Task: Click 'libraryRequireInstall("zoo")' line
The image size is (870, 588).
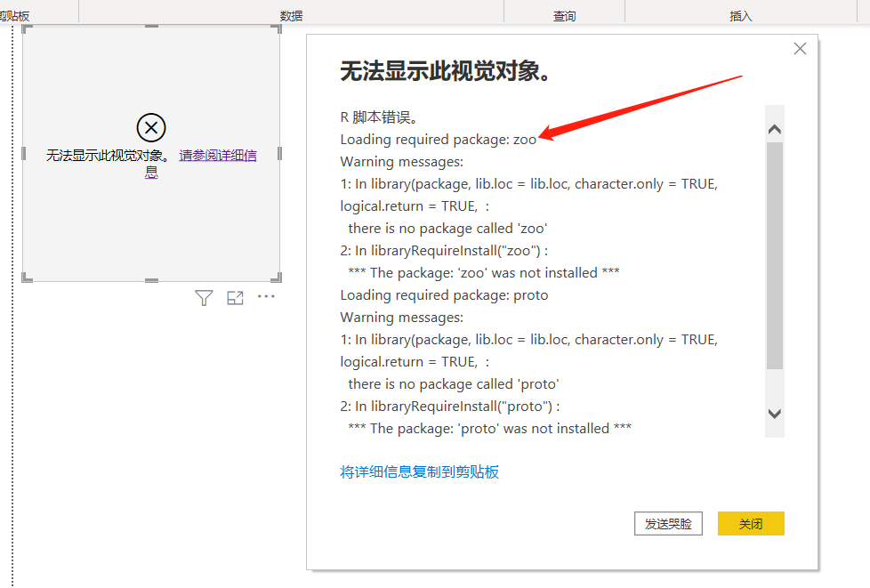Action: [x=444, y=251]
